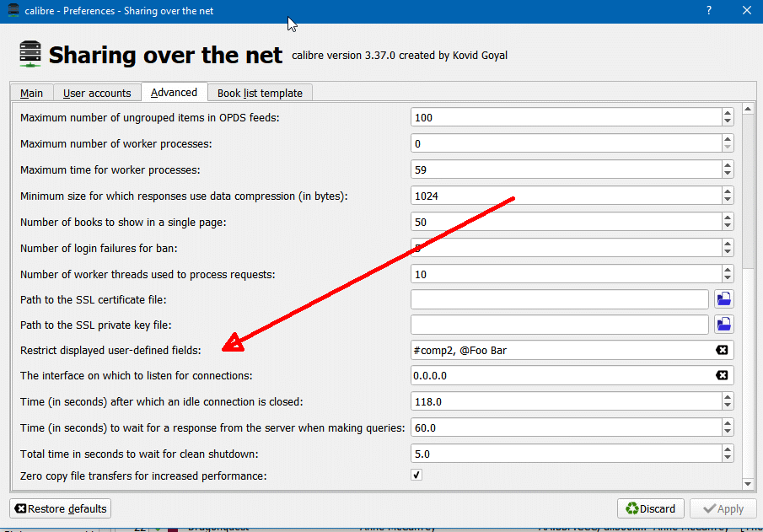Decrease minimum compression size in bytes
The height and width of the screenshot is (532, 763).
(x=728, y=200)
